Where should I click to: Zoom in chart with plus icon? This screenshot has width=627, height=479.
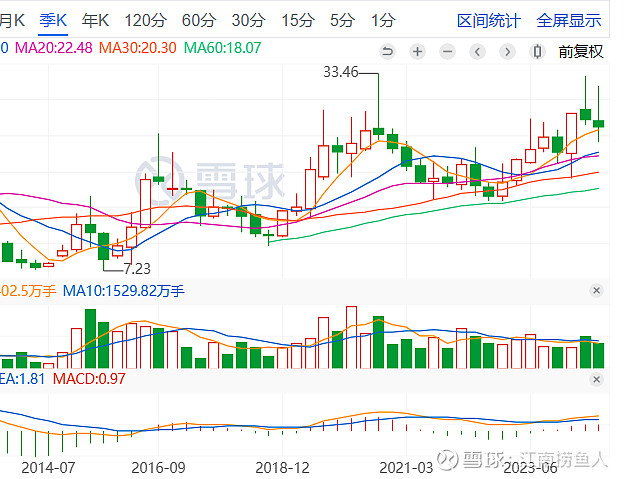tap(417, 52)
